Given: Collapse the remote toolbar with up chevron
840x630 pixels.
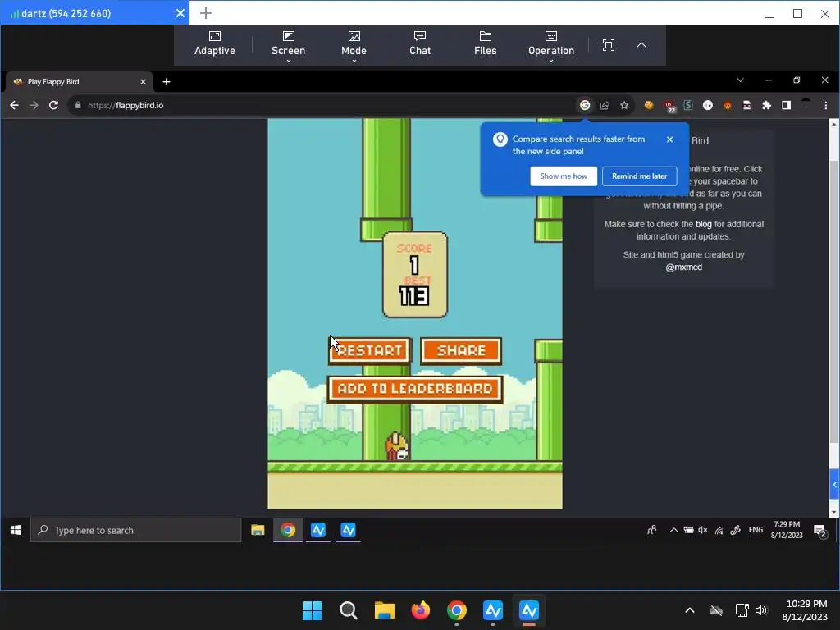Looking at the screenshot, I should 641,45.
